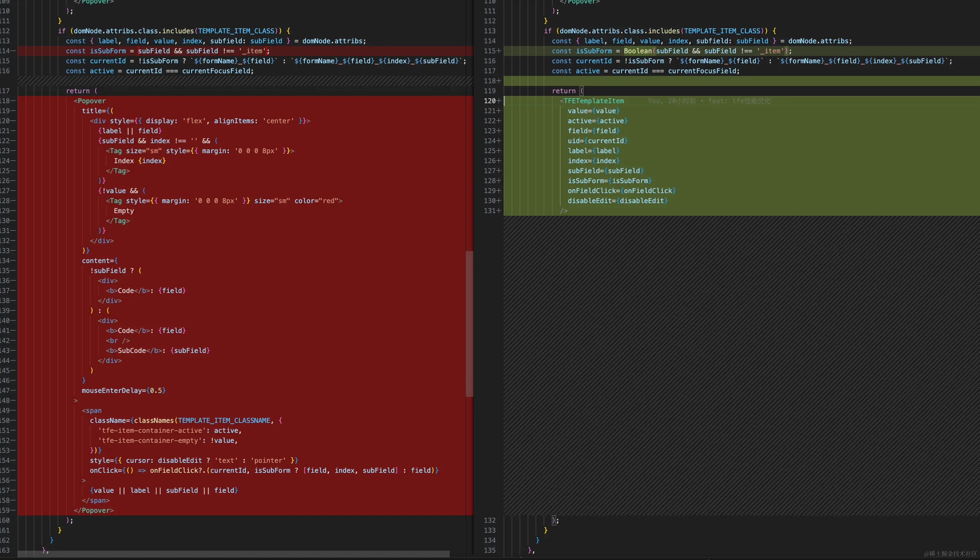
Task: Click the left pane horizontal scrollbar
Action: click(234, 554)
